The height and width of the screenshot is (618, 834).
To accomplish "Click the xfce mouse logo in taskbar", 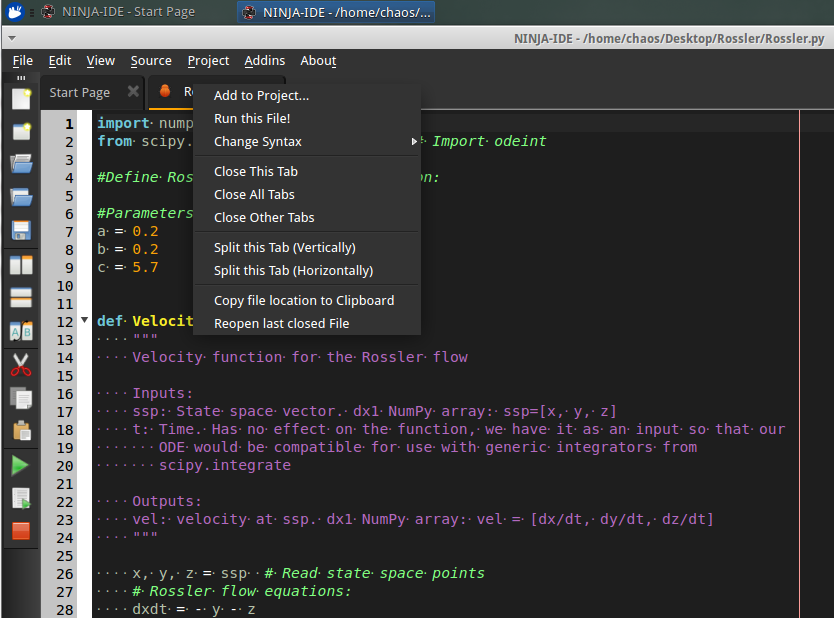I will [x=15, y=12].
